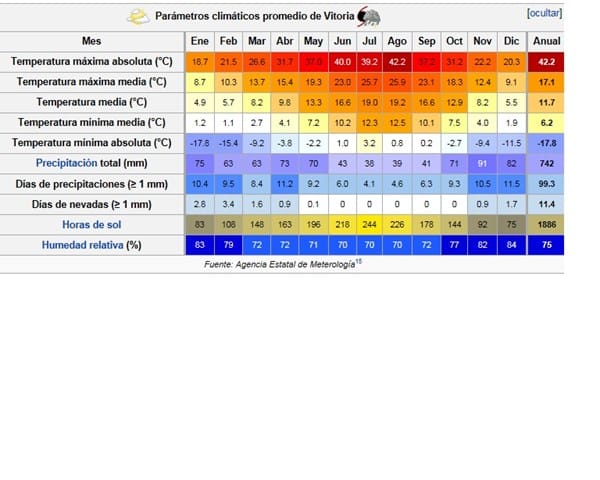Image resolution: width=600 pixels, height=480 pixels.
Task: Click the July mean temperature cell 19.0
Action: [x=369, y=103]
